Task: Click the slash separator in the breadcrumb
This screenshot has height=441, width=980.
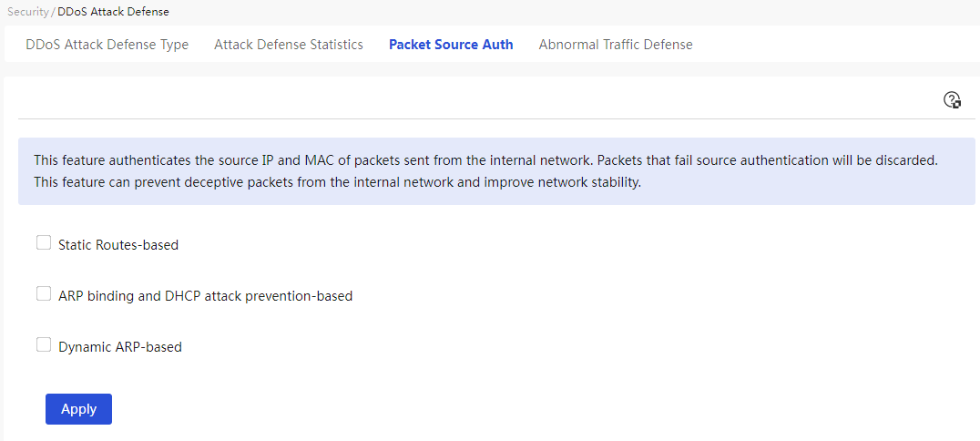Action: [x=53, y=12]
